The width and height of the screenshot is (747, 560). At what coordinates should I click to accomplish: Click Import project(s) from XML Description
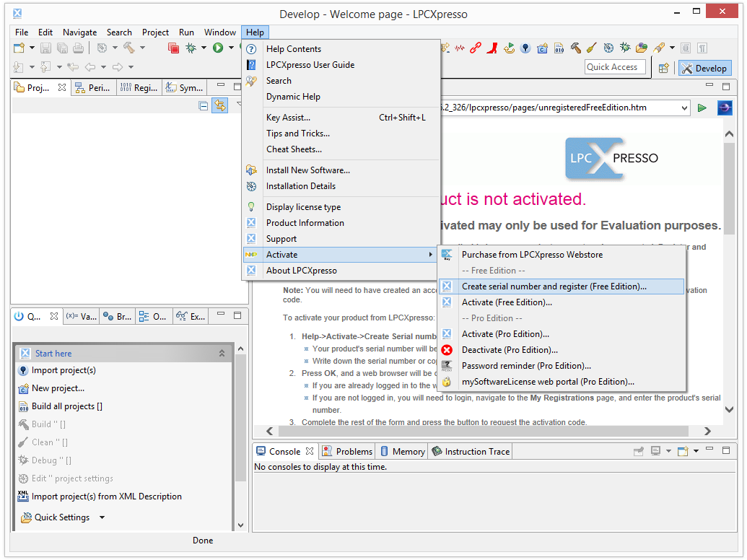[x=107, y=496]
